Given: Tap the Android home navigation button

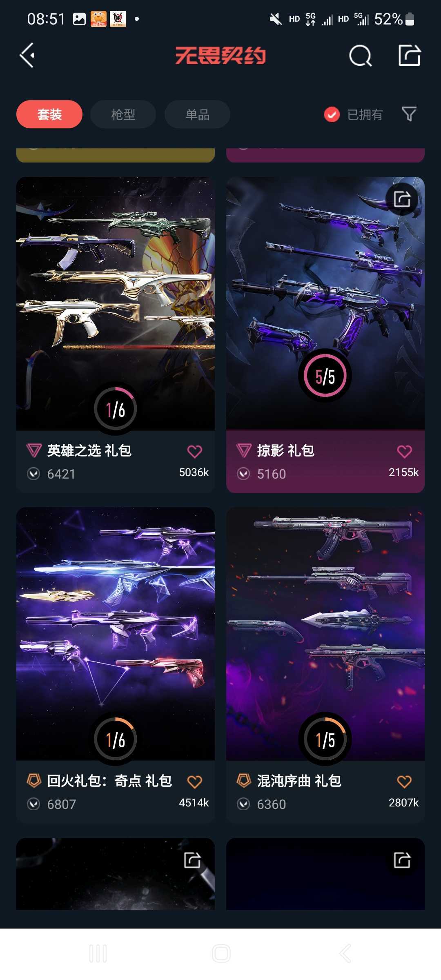Looking at the screenshot, I should (221, 954).
